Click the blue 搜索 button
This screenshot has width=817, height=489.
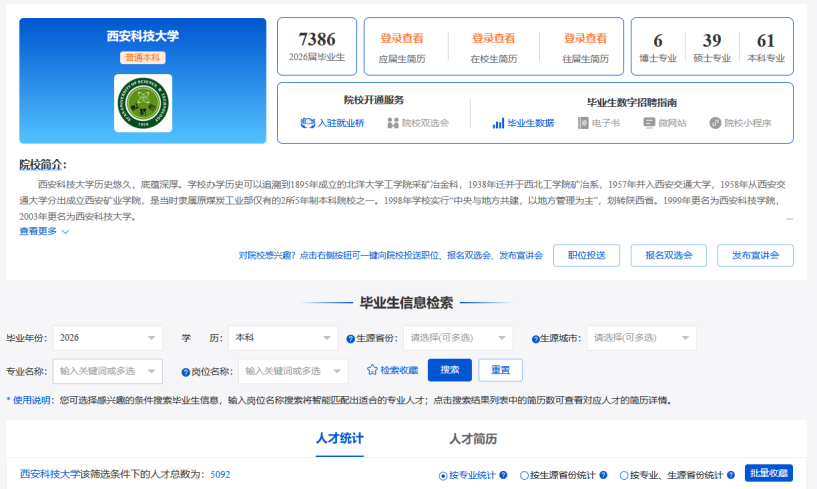(450, 370)
